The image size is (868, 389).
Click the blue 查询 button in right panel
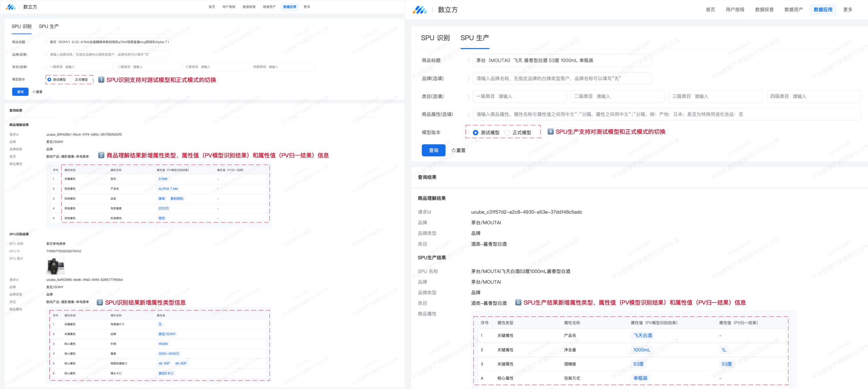point(433,150)
